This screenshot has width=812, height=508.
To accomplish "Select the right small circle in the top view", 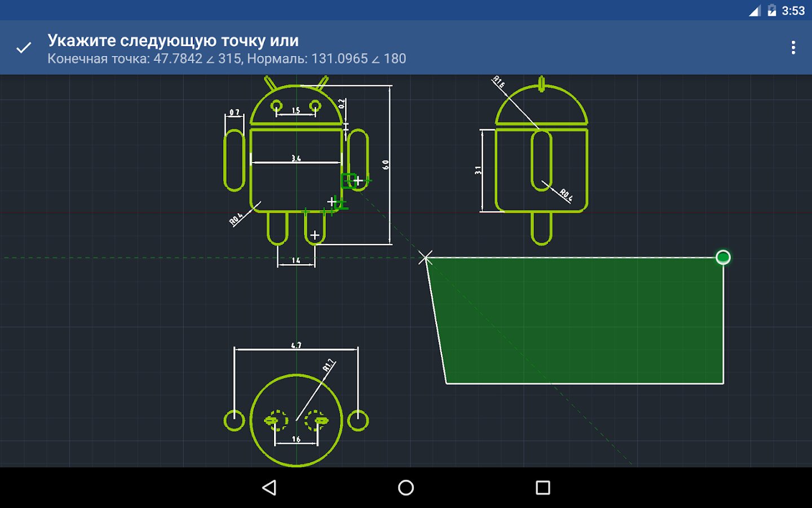I will (x=358, y=421).
